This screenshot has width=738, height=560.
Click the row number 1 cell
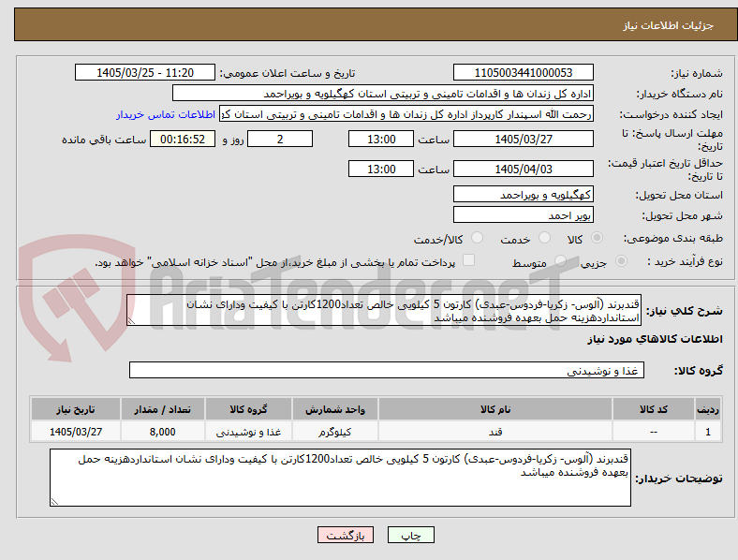tap(708, 432)
